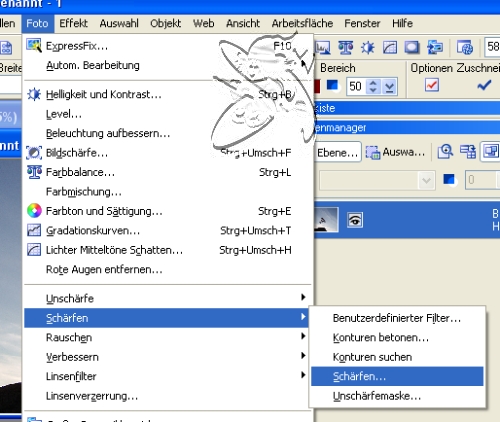This screenshot has height=422, width=500.
Task: Open the dropdown arrow beside the 50 value
Action: pos(390,87)
